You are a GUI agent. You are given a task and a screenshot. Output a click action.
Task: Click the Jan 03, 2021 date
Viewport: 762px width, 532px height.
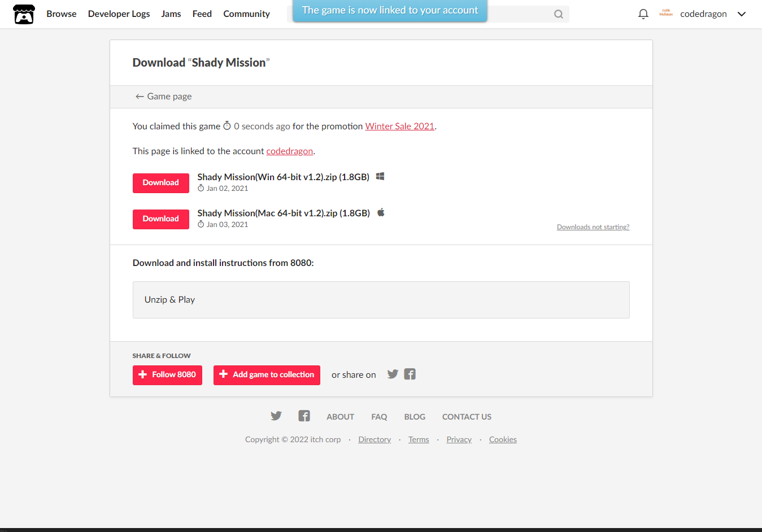(x=227, y=225)
